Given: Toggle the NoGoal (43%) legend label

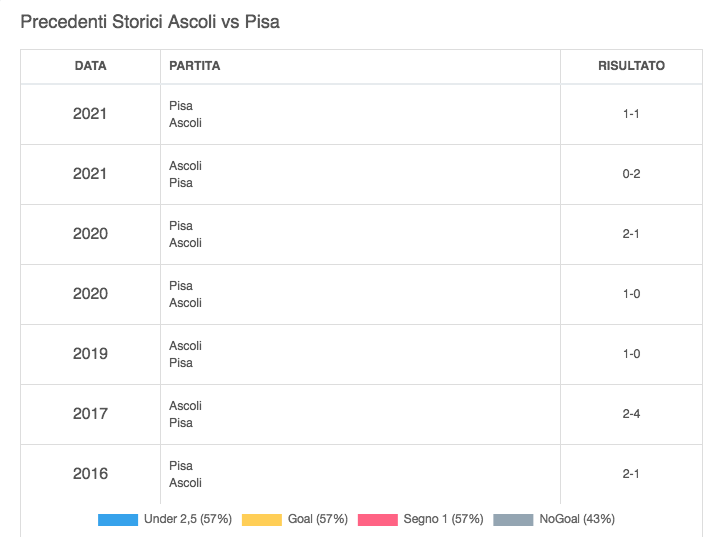Looking at the screenshot, I should [x=577, y=519].
